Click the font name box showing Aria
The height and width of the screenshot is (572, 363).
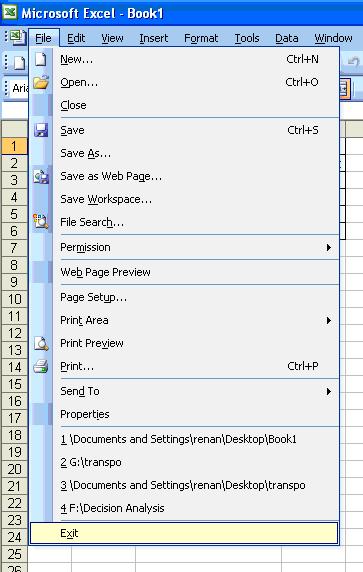[x=20, y=88]
